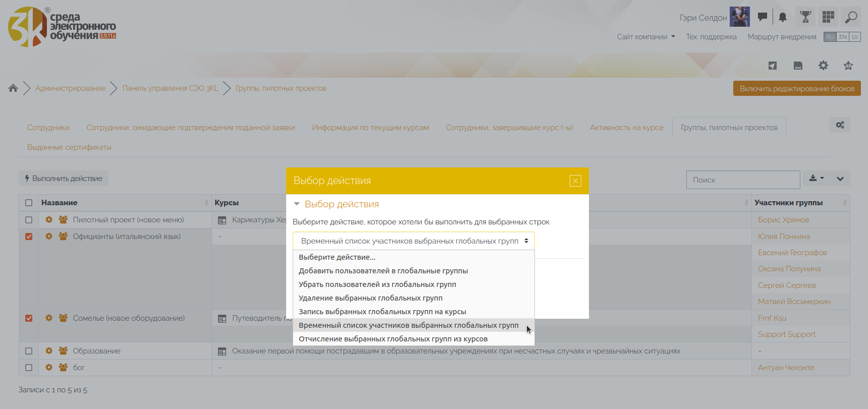Click the trophy achievements icon
This screenshot has width=868, height=409.
[805, 17]
